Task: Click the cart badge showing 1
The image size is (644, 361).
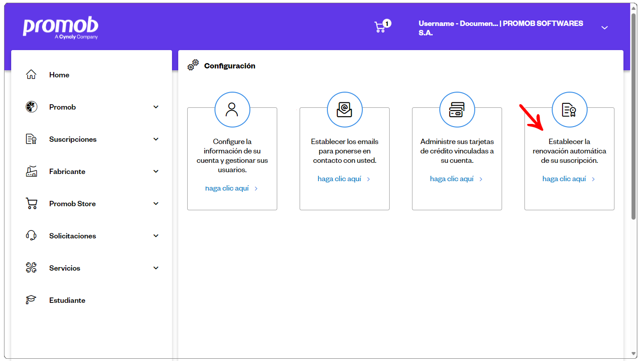Action: pos(387,23)
